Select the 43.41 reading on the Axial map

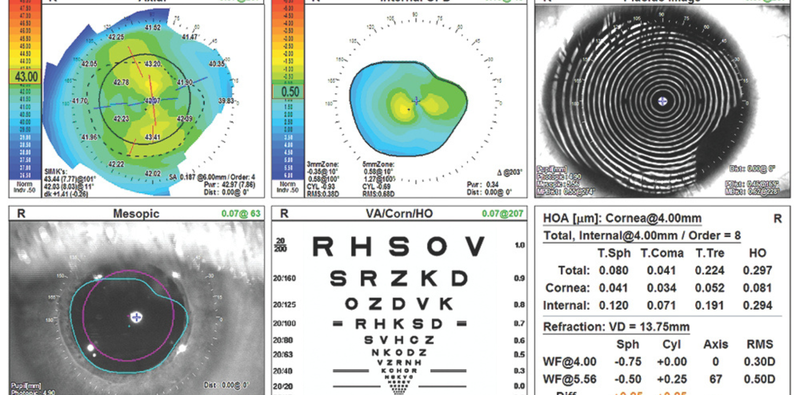coord(153,137)
